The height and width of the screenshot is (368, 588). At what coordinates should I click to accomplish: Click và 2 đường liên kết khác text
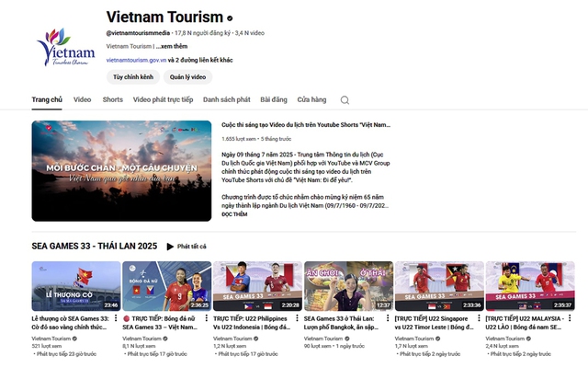(200, 60)
